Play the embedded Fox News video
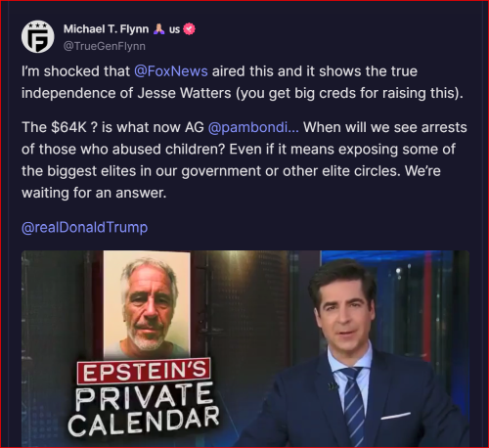489x448 pixels. tap(245, 348)
